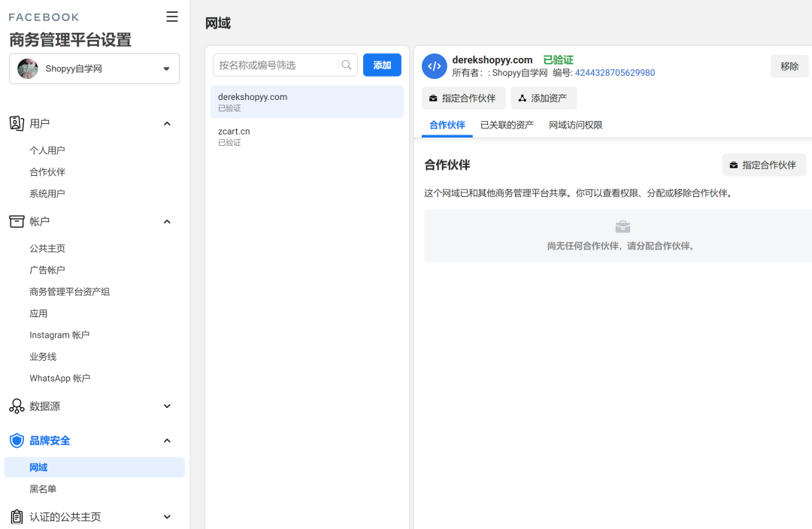Click the 数据源 nodes icon
The width and height of the screenshot is (812, 529).
(x=17, y=407)
